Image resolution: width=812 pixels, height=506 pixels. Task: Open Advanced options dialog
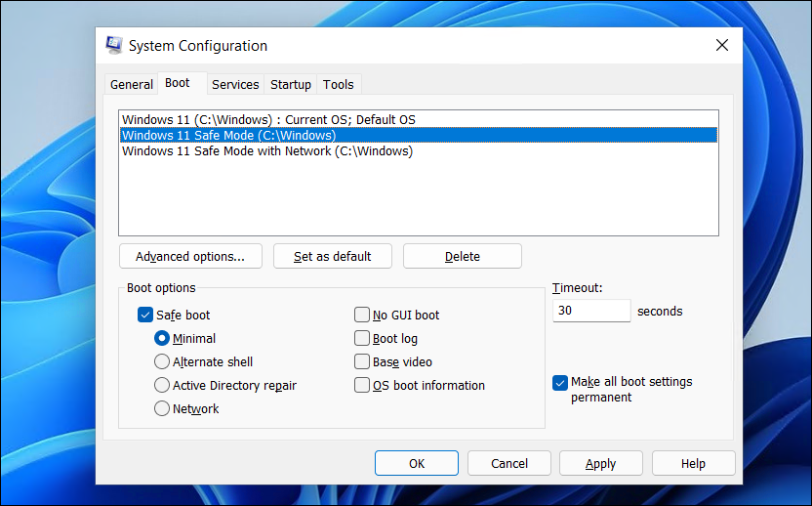(x=190, y=257)
